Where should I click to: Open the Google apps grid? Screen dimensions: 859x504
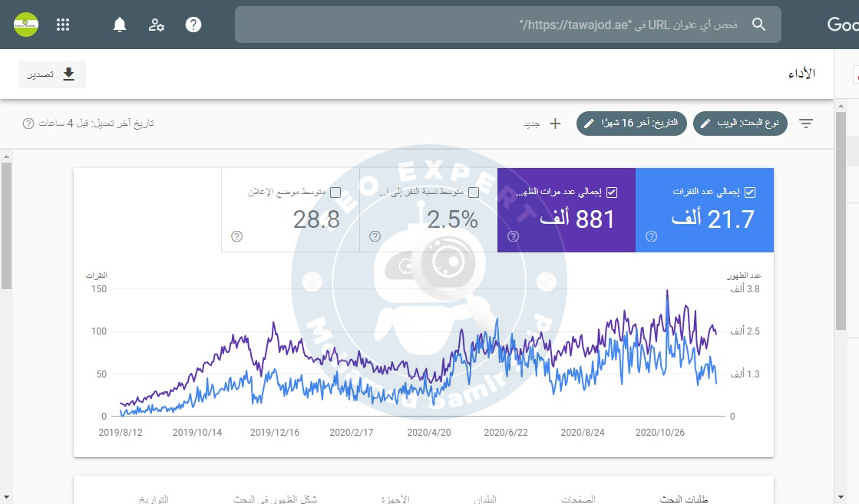pos(63,25)
